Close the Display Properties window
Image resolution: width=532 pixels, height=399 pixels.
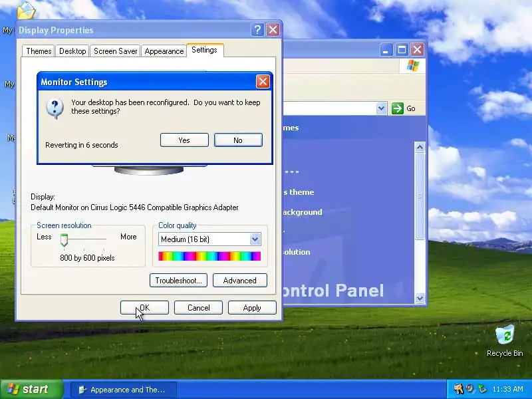coord(273,30)
